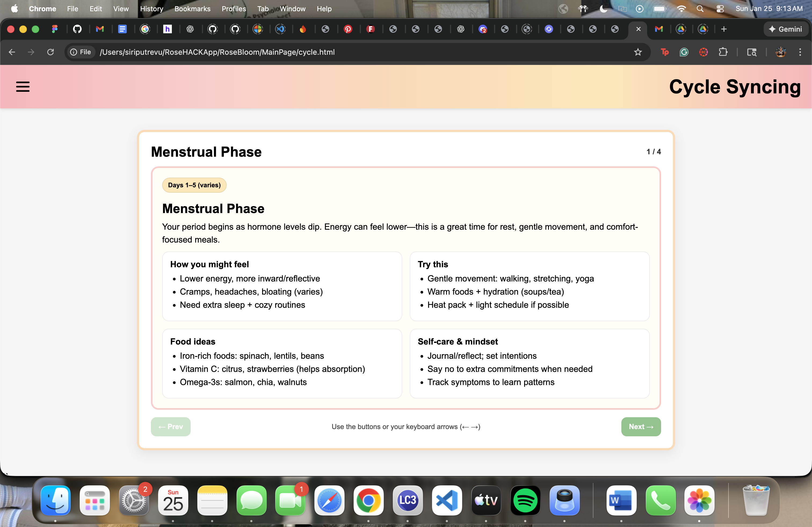This screenshot has width=812, height=527.
Task: Open the hamburger menu icon
Action: pyautogui.click(x=23, y=87)
